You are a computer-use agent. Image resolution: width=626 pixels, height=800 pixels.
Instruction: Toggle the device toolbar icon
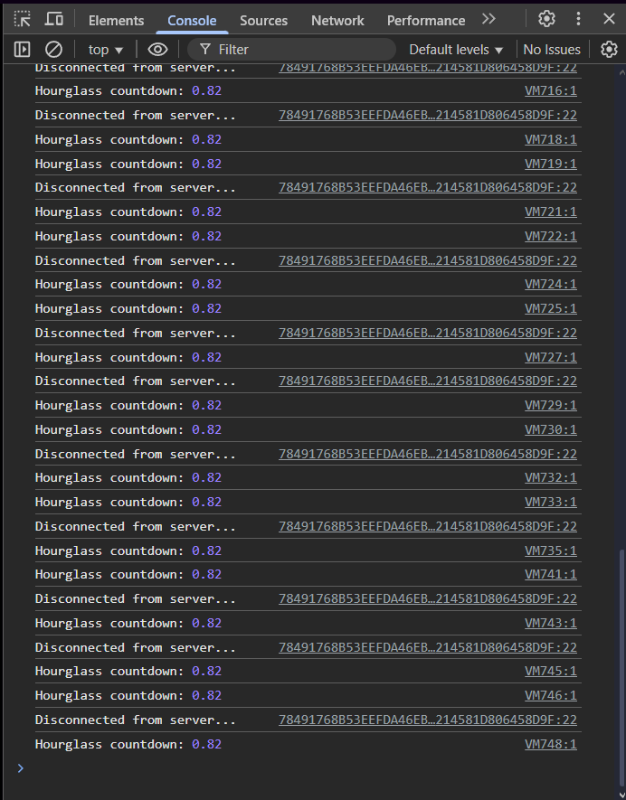(54, 19)
